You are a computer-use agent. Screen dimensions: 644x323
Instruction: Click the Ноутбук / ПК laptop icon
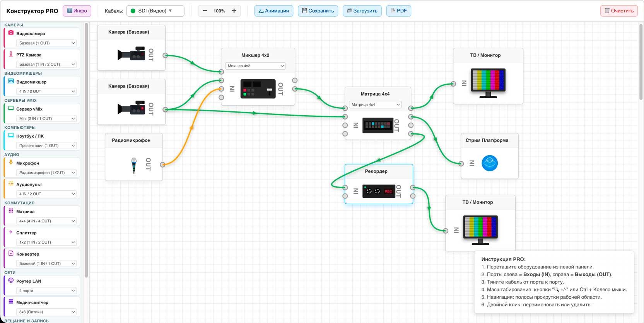coord(11,135)
